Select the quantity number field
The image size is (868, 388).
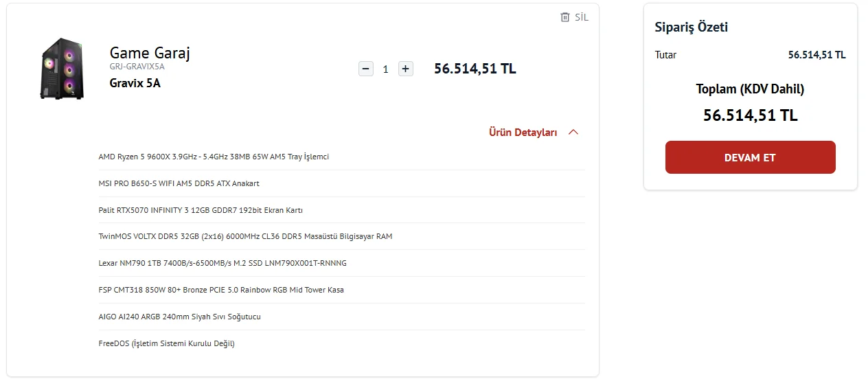tap(386, 69)
